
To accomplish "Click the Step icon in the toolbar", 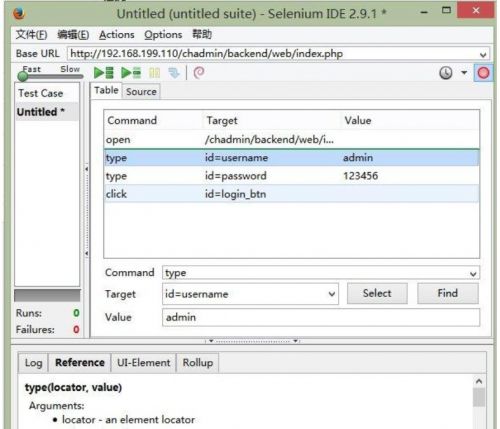I will [174, 73].
